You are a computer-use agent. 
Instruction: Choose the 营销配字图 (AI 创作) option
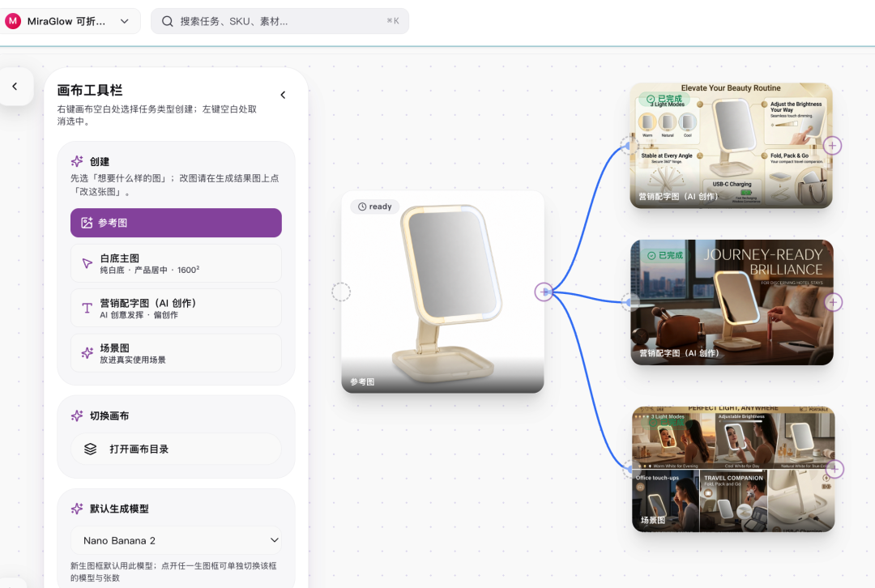(176, 308)
